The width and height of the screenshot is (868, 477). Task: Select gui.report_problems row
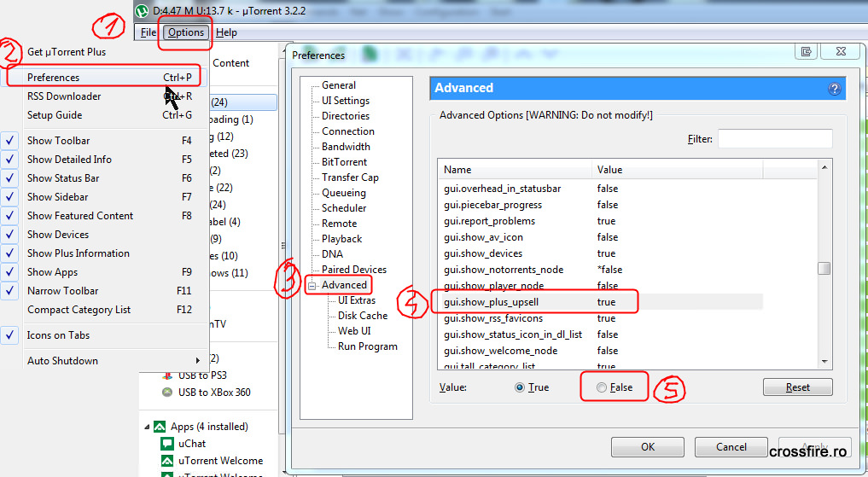click(601, 221)
